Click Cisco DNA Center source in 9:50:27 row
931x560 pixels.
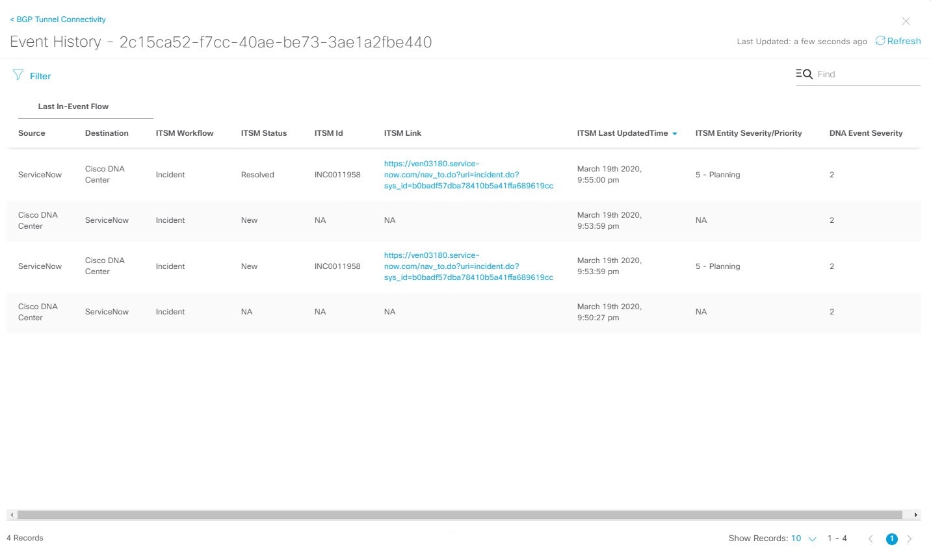pos(38,312)
